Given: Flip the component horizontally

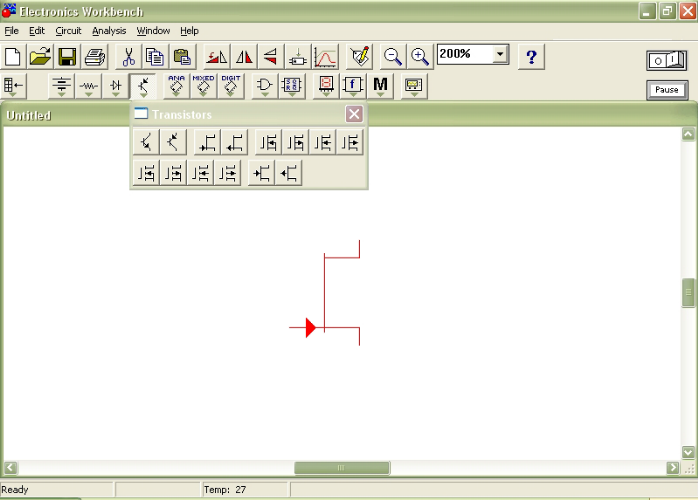Looking at the screenshot, I should point(243,57).
